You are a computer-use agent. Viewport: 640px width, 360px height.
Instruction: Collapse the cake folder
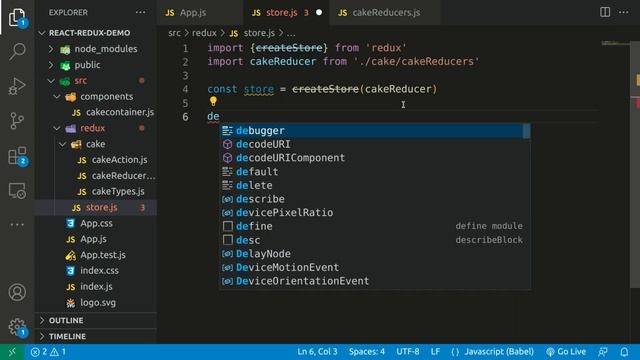pyautogui.click(x=96, y=144)
